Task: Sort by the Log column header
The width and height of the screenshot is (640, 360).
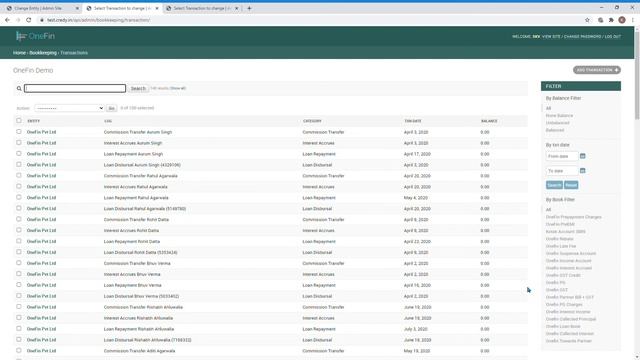Action: pos(108,121)
